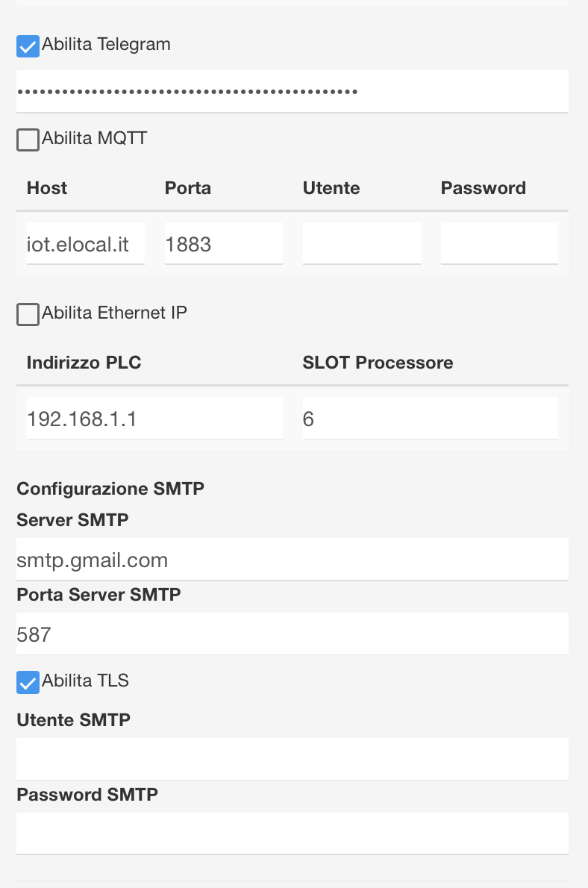The image size is (588, 888).
Task: Edit the Indirizzo PLC field 192.168.1.1
Action: point(154,418)
